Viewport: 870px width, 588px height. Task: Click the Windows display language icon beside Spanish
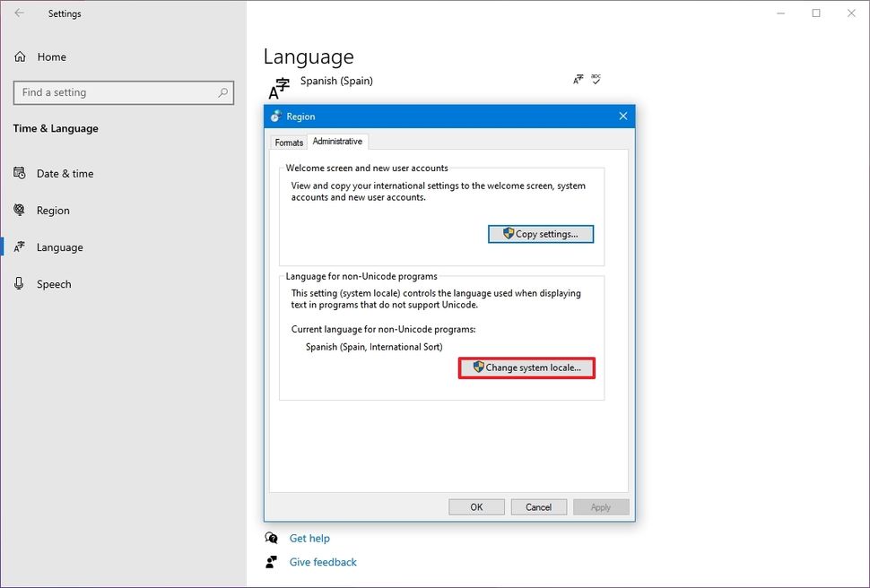(579, 79)
